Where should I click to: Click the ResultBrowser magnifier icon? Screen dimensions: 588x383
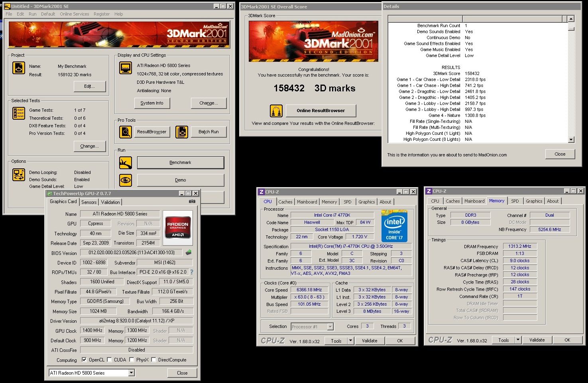pyautogui.click(x=126, y=132)
